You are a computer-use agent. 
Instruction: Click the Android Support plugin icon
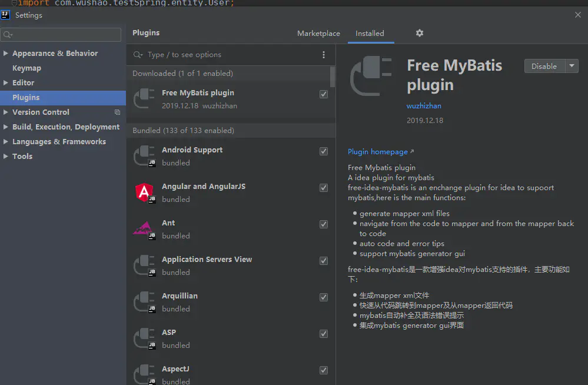pos(145,156)
